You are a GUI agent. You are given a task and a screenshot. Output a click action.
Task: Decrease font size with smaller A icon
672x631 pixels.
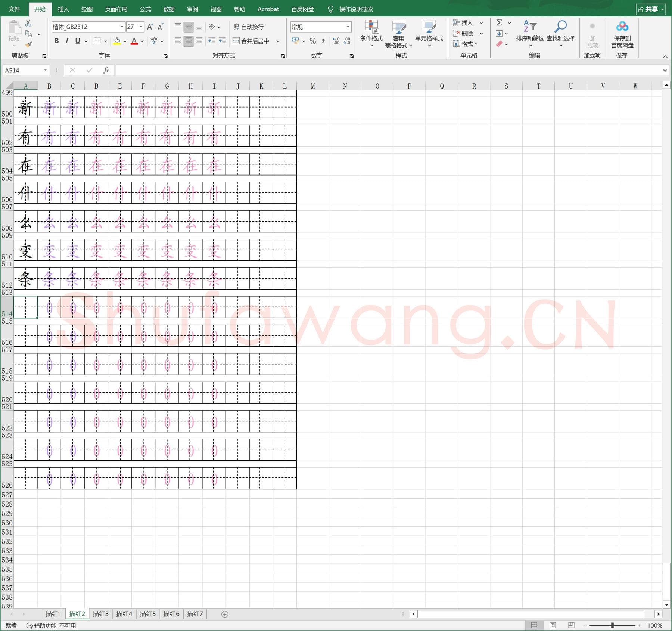[x=160, y=27]
